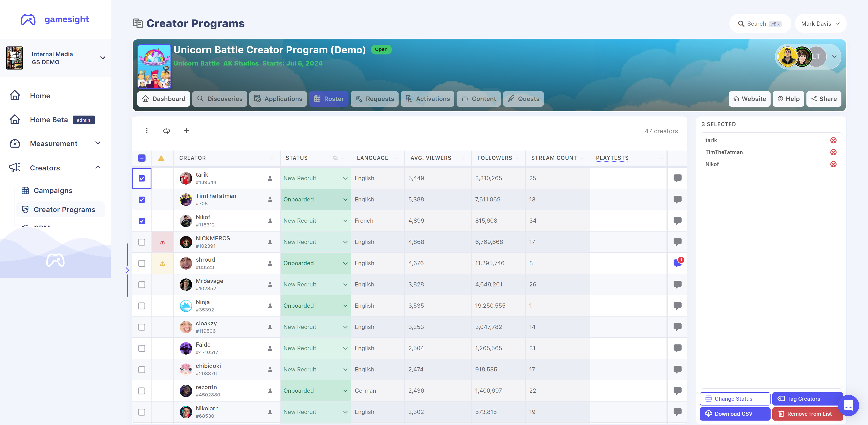
Task: Click the Search input field
Action: (760, 23)
